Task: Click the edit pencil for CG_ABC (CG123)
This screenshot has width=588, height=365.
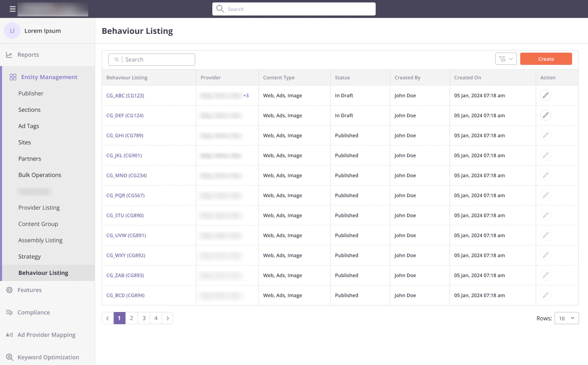Action: click(546, 95)
